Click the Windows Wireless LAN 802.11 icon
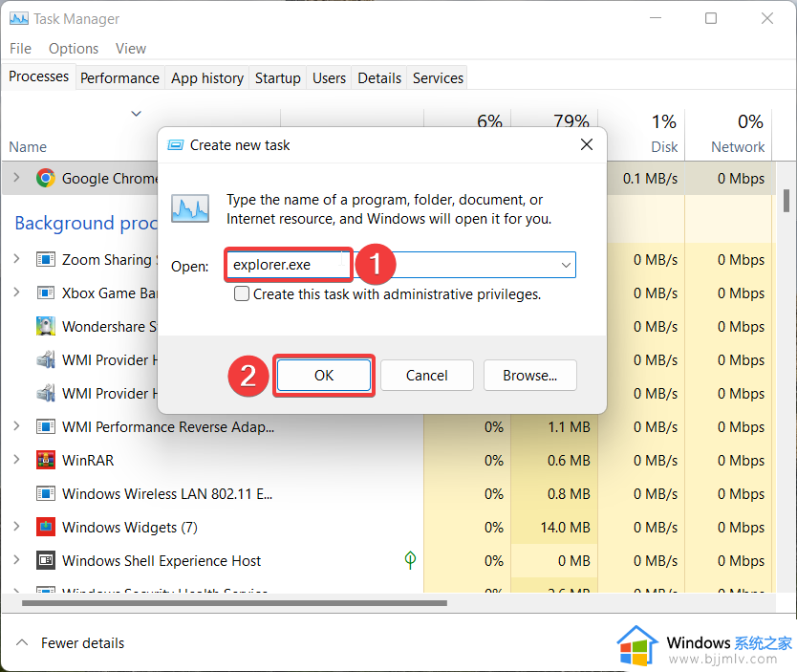Screen dimensions: 797x672 coord(46,493)
